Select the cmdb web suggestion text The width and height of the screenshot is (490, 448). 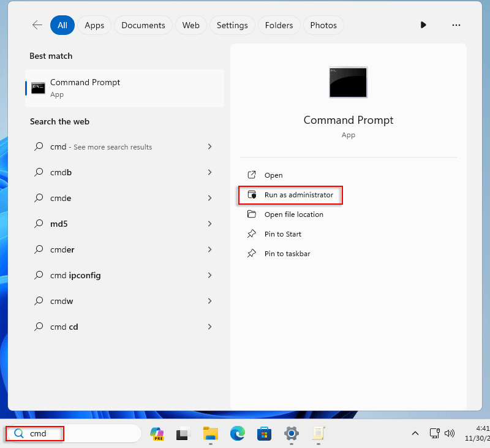pyautogui.click(x=61, y=173)
